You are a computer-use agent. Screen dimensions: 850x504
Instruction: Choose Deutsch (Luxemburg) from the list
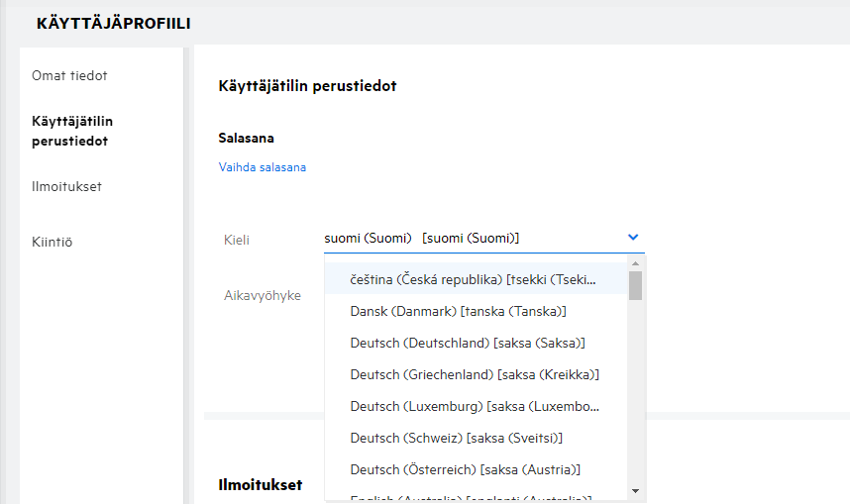coord(475,406)
